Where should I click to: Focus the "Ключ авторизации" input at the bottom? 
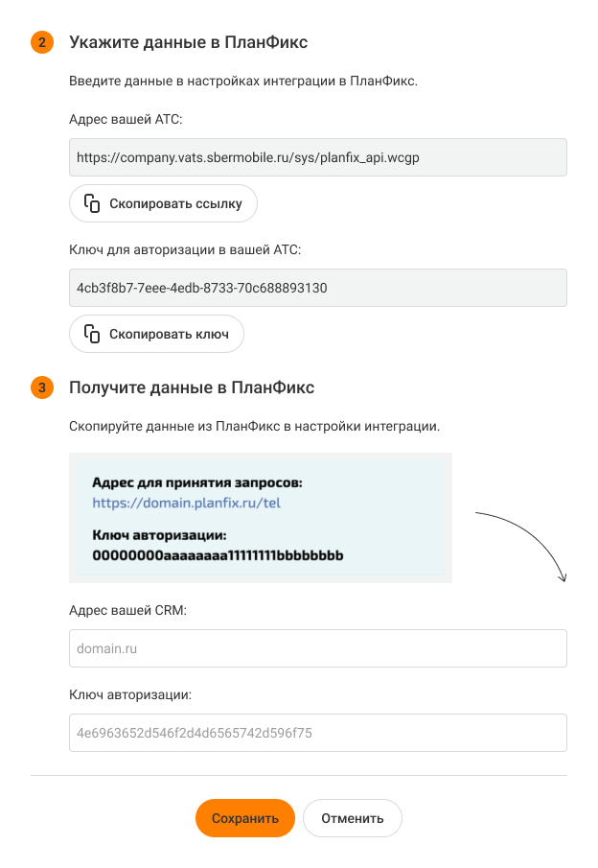318,733
